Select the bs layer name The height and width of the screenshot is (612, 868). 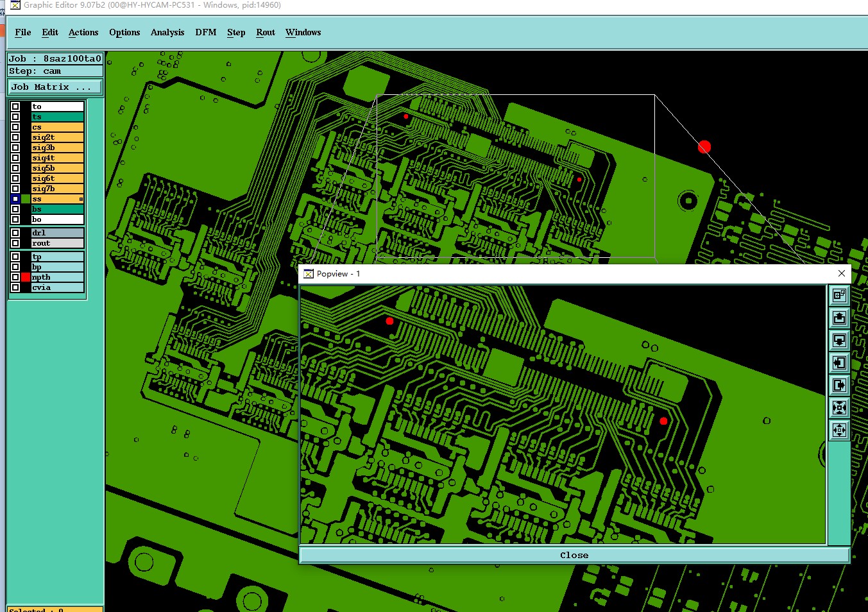[58, 209]
